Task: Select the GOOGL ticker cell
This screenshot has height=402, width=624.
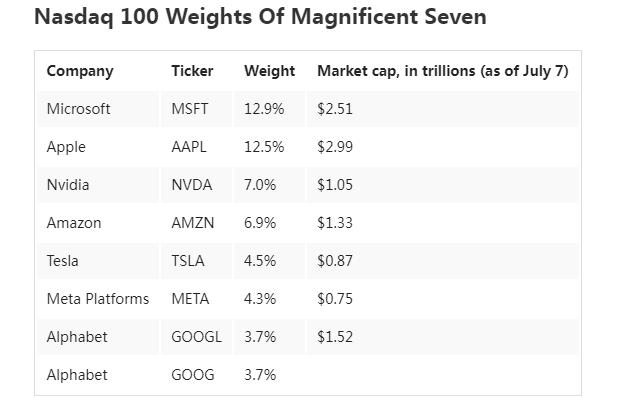Action: pyautogui.click(x=196, y=337)
